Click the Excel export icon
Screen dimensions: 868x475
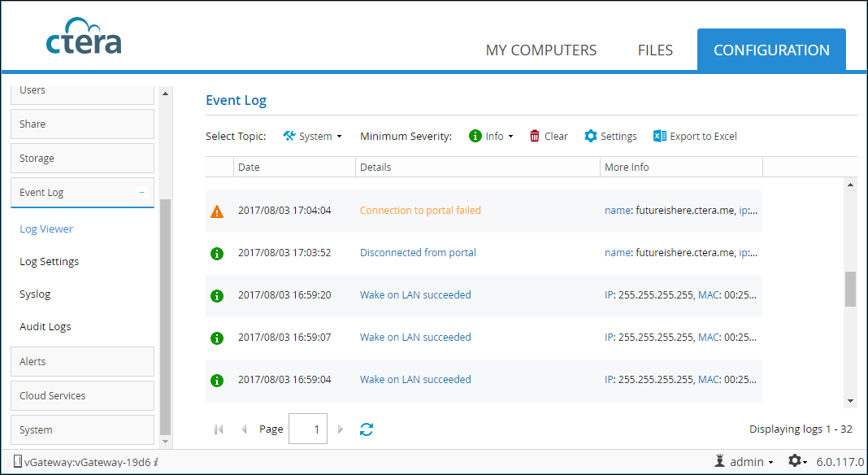[659, 136]
